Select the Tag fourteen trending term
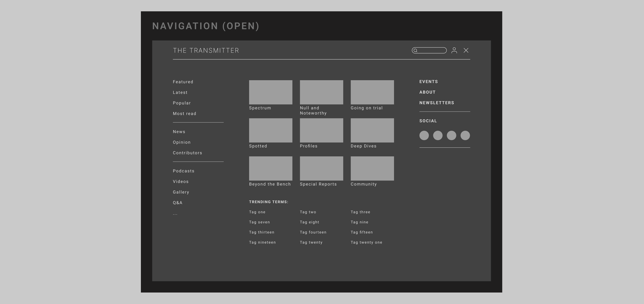The width and height of the screenshot is (644, 304). 313,232
